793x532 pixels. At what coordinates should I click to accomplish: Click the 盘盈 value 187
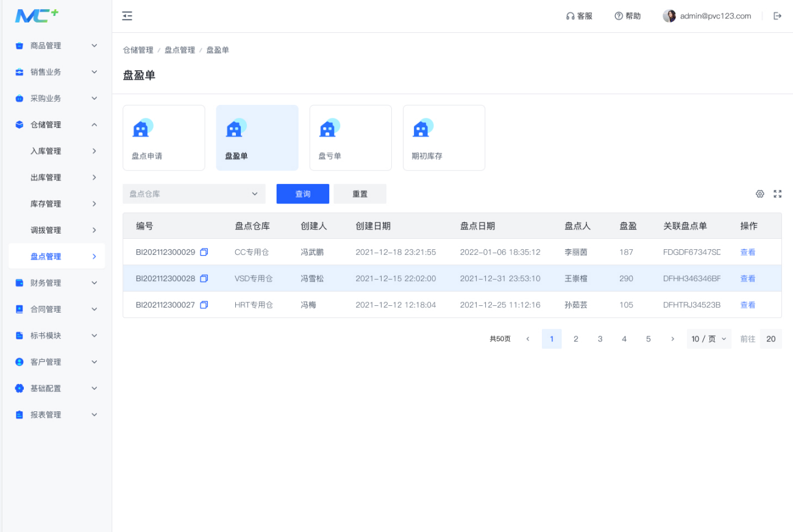pyautogui.click(x=626, y=252)
